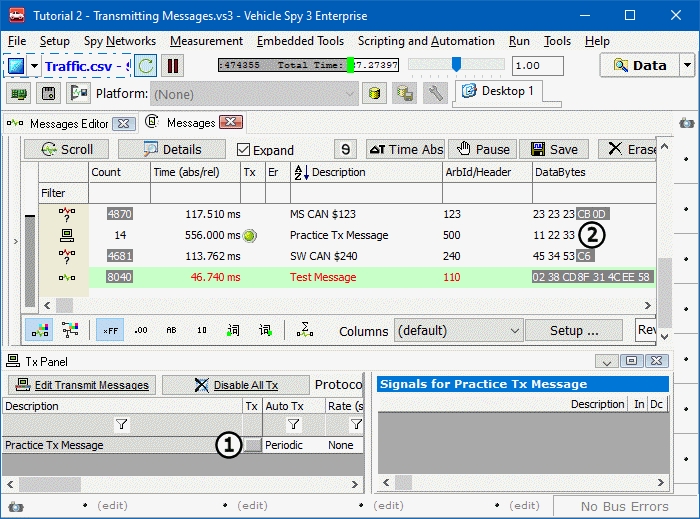Click the restart/loop playback icon

coord(146,66)
